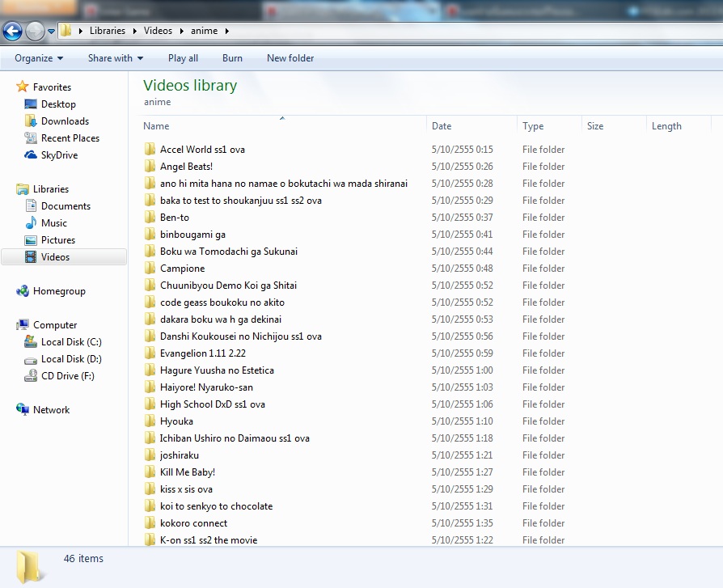Screen dimensions: 723x588
Task: Select the Hyouka folder icon
Action: point(150,421)
